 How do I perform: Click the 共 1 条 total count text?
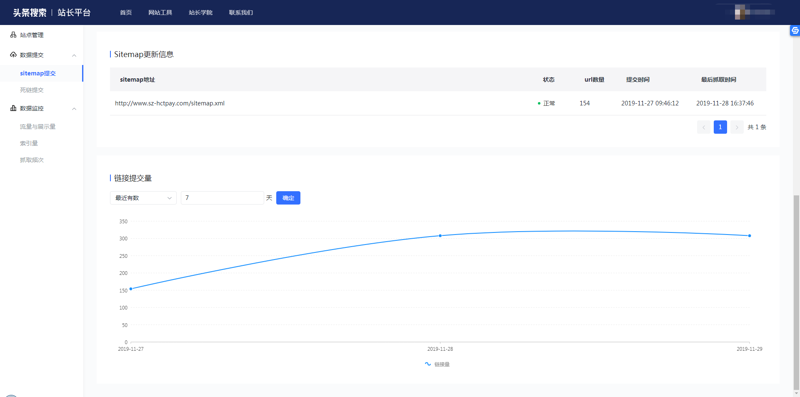(757, 127)
